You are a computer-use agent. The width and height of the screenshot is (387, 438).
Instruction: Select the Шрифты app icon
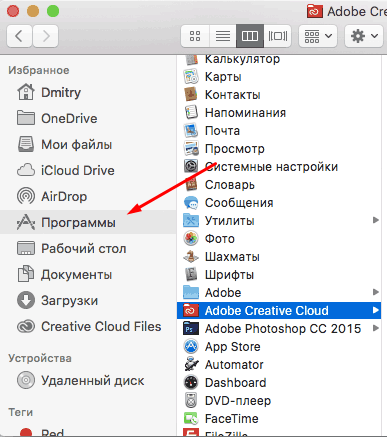coord(191,275)
